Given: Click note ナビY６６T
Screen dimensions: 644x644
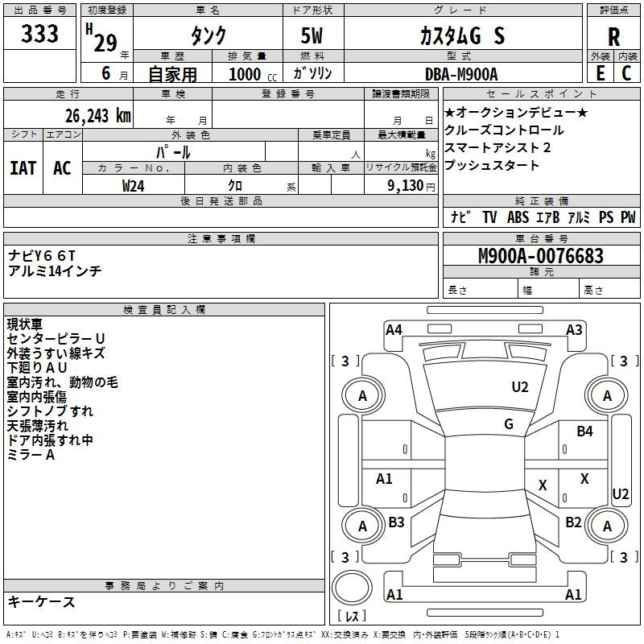Looking at the screenshot, I should [42, 256].
